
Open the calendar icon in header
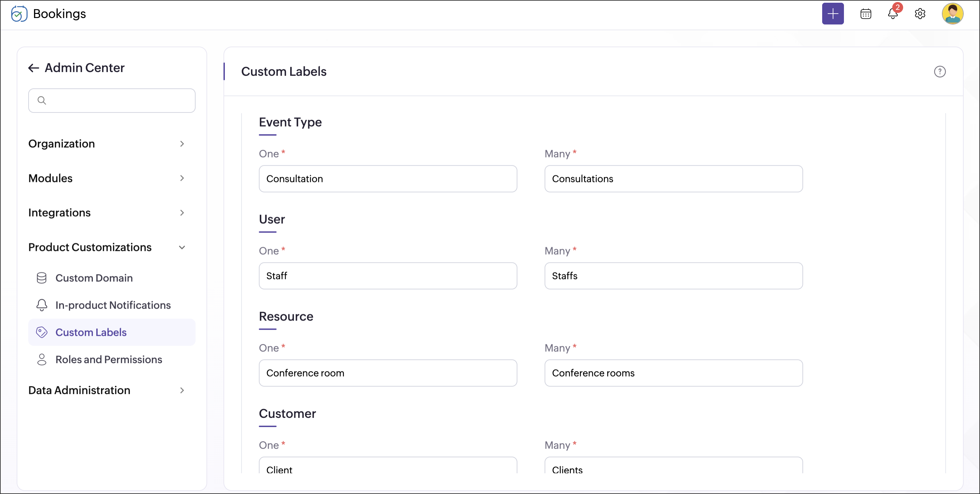(x=865, y=14)
